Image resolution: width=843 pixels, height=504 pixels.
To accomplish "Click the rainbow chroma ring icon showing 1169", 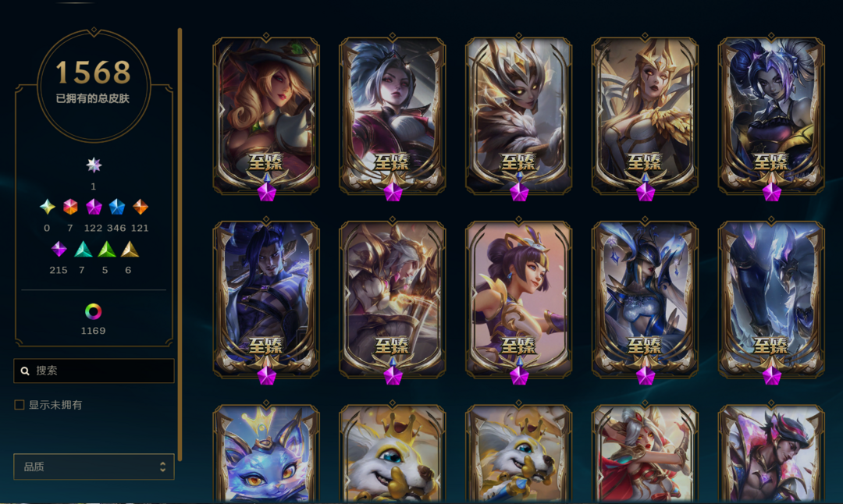I will point(93,311).
